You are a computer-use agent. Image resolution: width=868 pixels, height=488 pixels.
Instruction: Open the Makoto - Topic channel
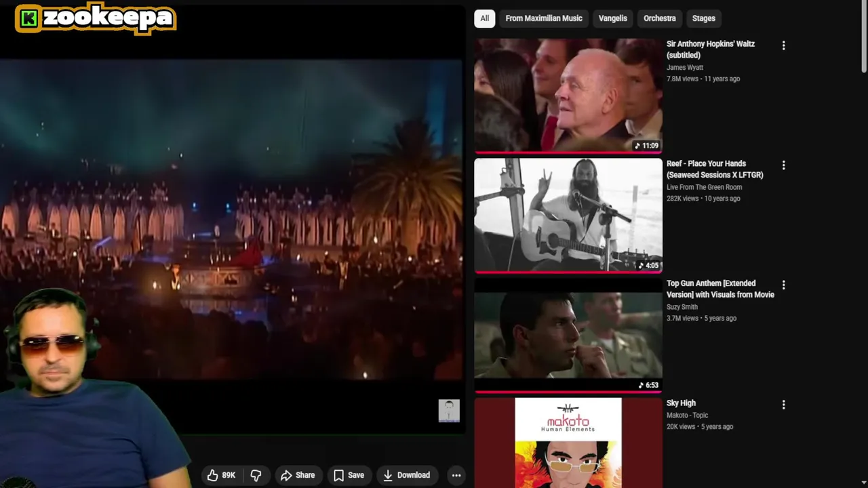click(x=687, y=415)
